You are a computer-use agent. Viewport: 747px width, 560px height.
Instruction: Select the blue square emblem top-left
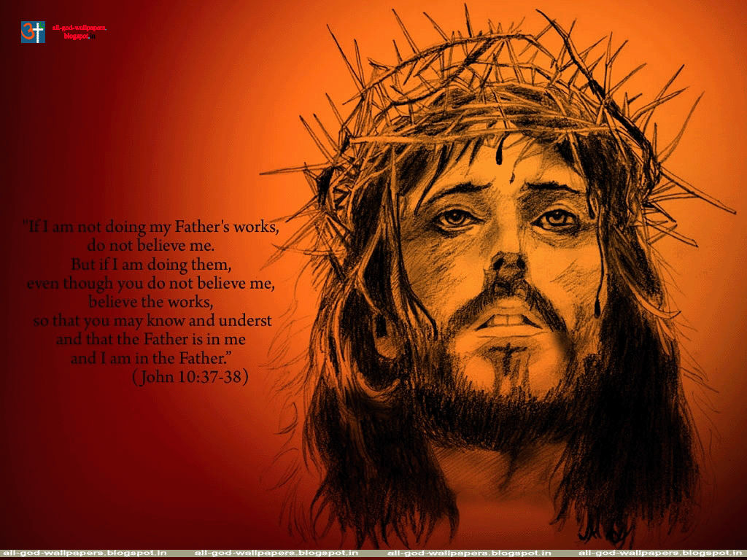point(33,31)
